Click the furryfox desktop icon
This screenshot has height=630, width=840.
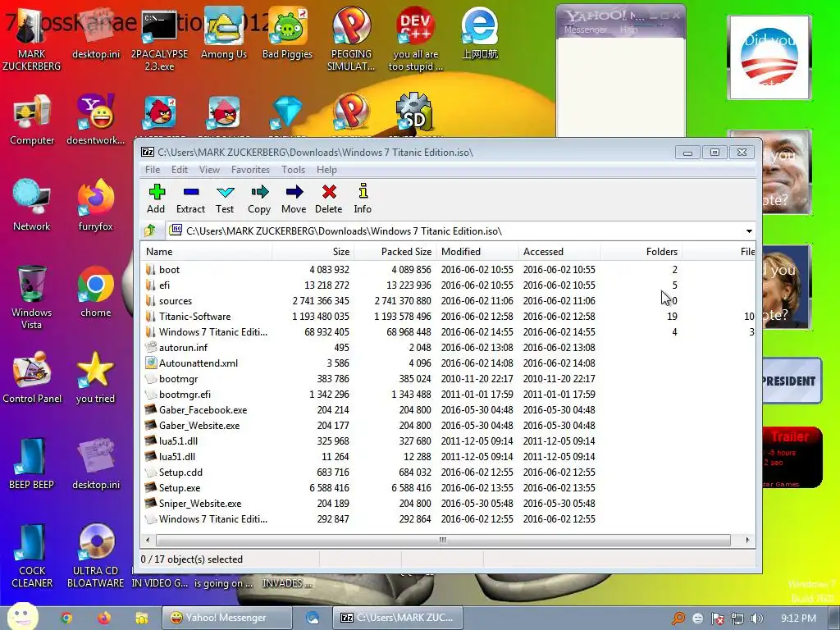[x=95, y=206]
